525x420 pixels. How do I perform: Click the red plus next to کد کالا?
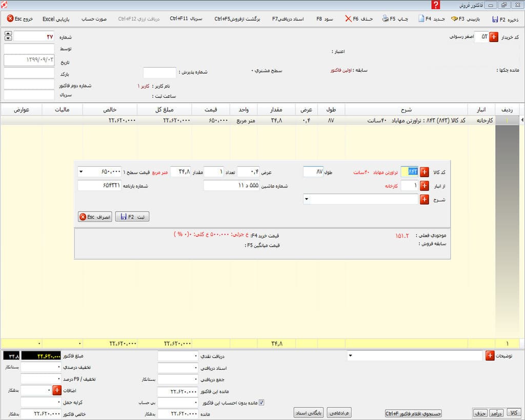point(424,172)
